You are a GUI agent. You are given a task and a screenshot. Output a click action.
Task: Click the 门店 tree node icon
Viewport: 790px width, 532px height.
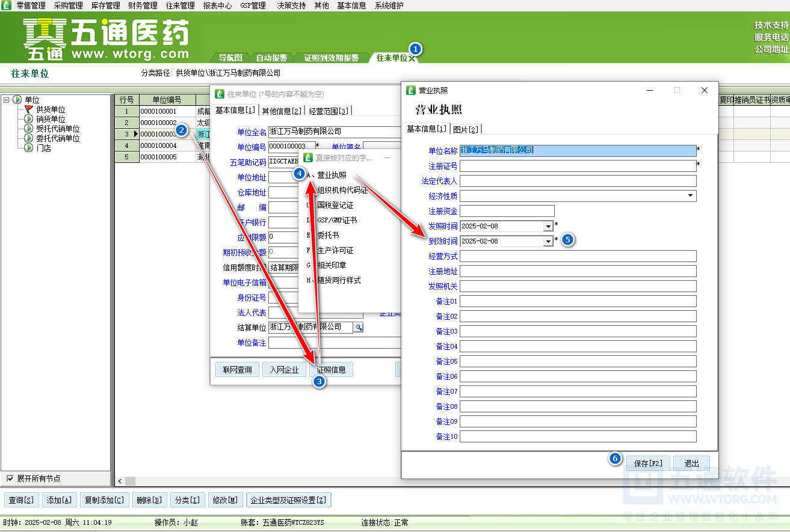29,148
